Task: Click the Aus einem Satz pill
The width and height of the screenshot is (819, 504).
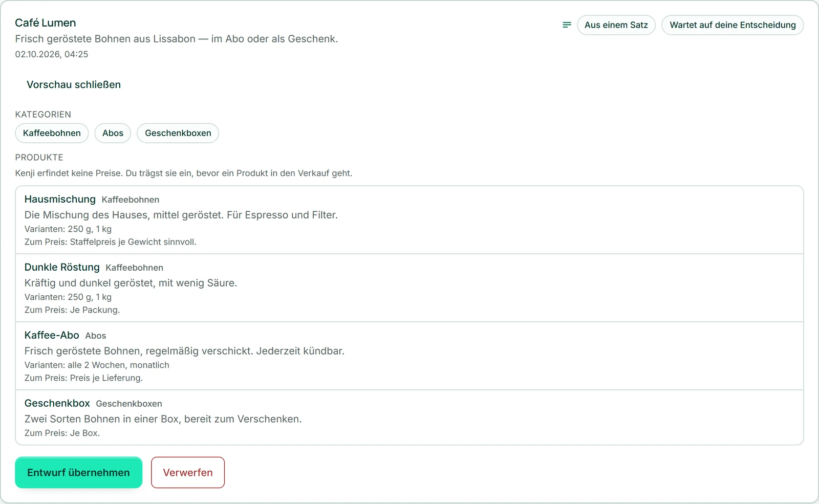Action: tap(616, 25)
